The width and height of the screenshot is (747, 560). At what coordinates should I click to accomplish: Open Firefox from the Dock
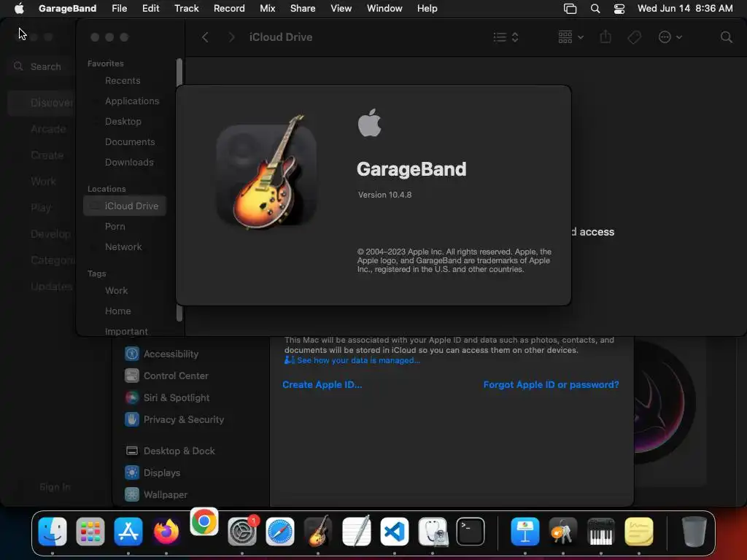coord(166,531)
